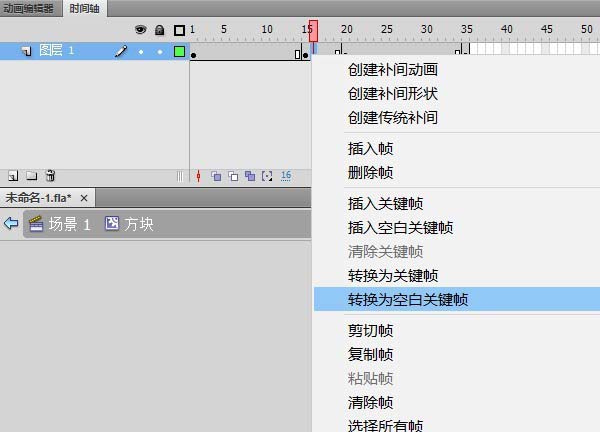Toggle onion skin outlines button
The image size is (600, 432).
[233, 176]
